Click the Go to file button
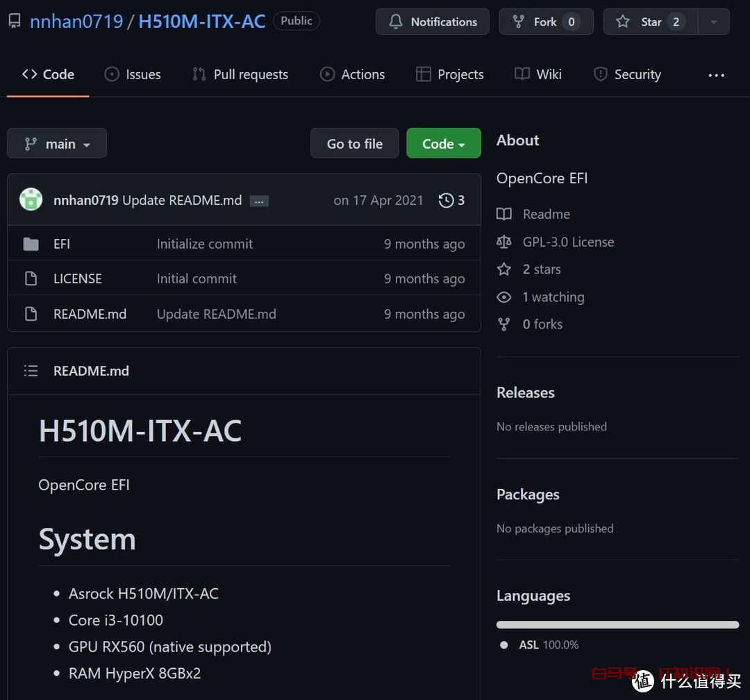 click(x=354, y=144)
